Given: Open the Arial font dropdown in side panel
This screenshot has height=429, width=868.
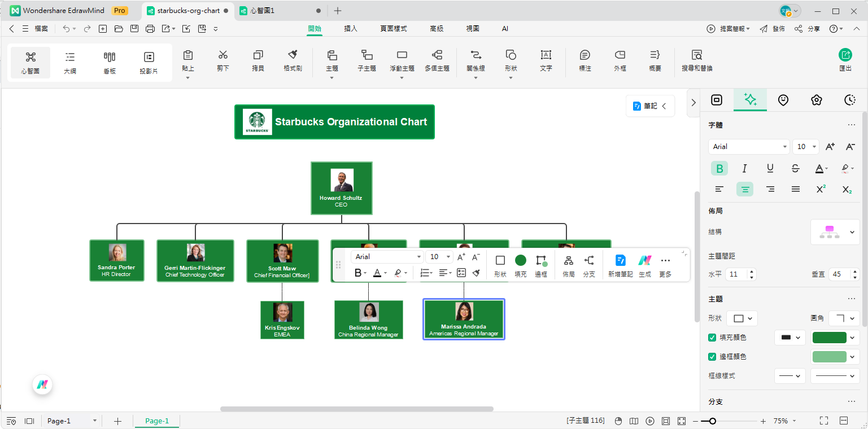Looking at the screenshot, I should click(749, 147).
